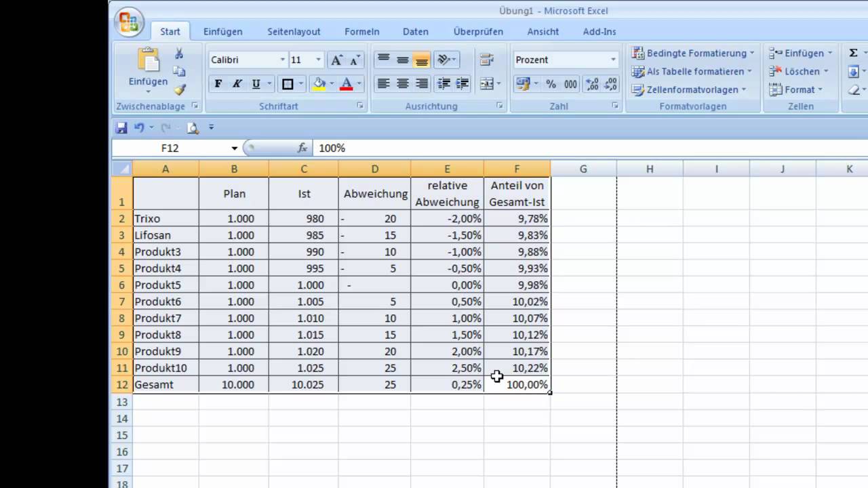Increase indent icon
The width and height of the screenshot is (868, 488).
tap(462, 84)
